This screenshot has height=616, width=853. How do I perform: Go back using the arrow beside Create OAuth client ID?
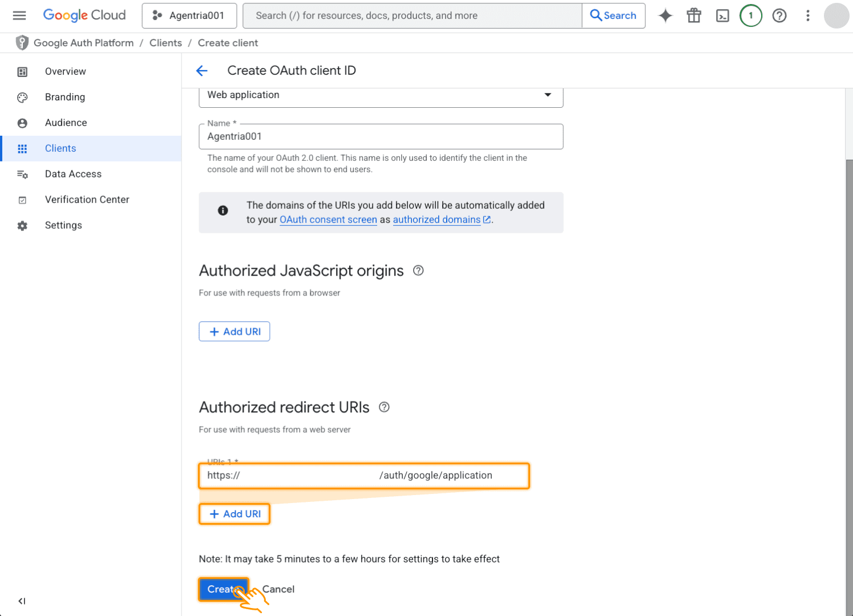pyautogui.click(x=201, y=71)
